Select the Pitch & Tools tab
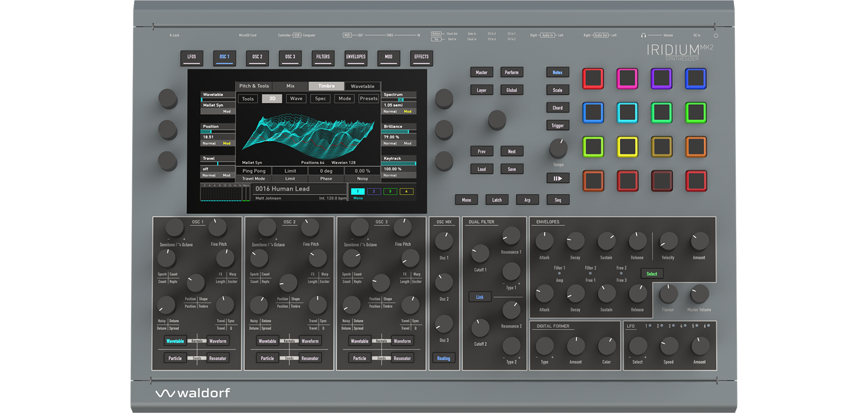Viewport: 868px width, 413px height. [254, 86]
